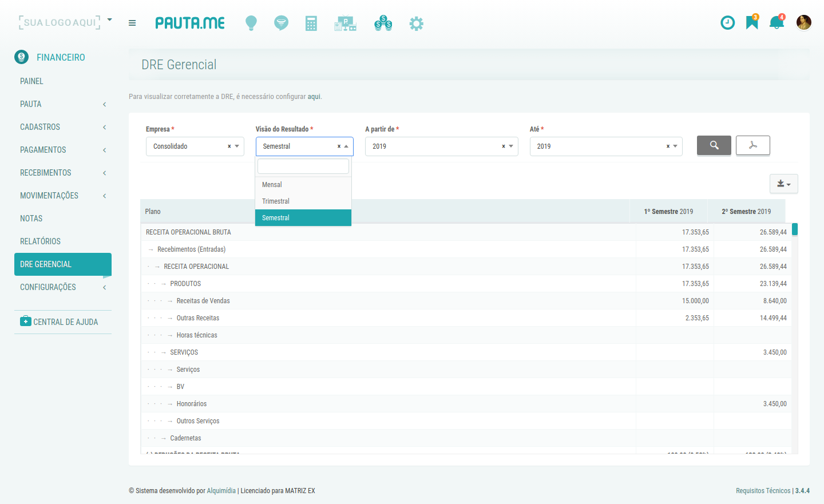Screen dimensions: 824x504
Task: Select the Cadernetas row
Action: pyautogui.click(x=466, y=438)
